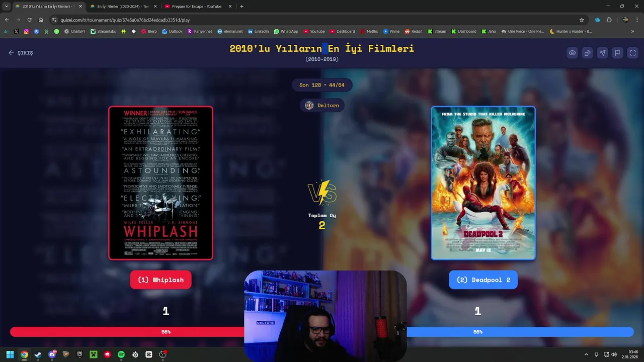644x362 pixels.
Task: Reload the page
Action: point(29,20)
